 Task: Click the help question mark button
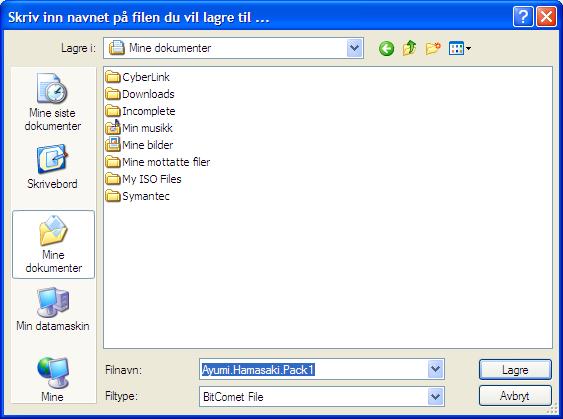(x=523, y=17)
